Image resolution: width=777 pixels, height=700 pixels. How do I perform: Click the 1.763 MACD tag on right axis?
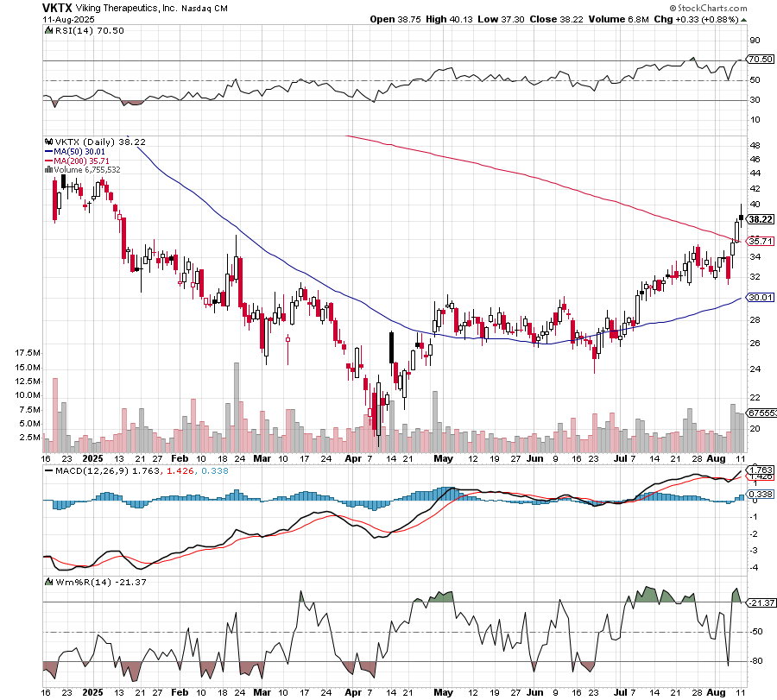tap(760, 470)
